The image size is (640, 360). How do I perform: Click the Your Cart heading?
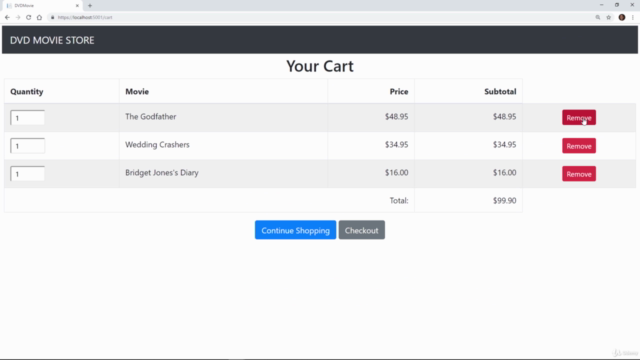pyautogui.click(x=320, y=66)
